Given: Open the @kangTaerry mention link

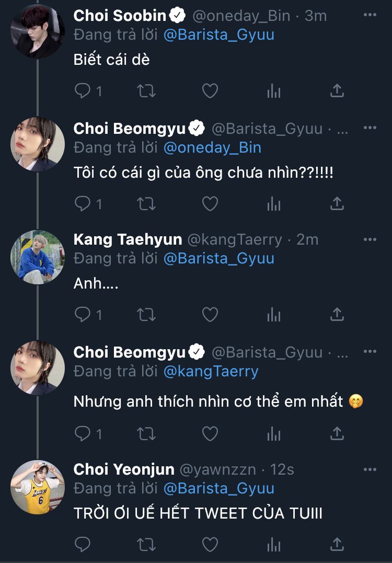Looking at the screenshot, I should coord(211,371).
